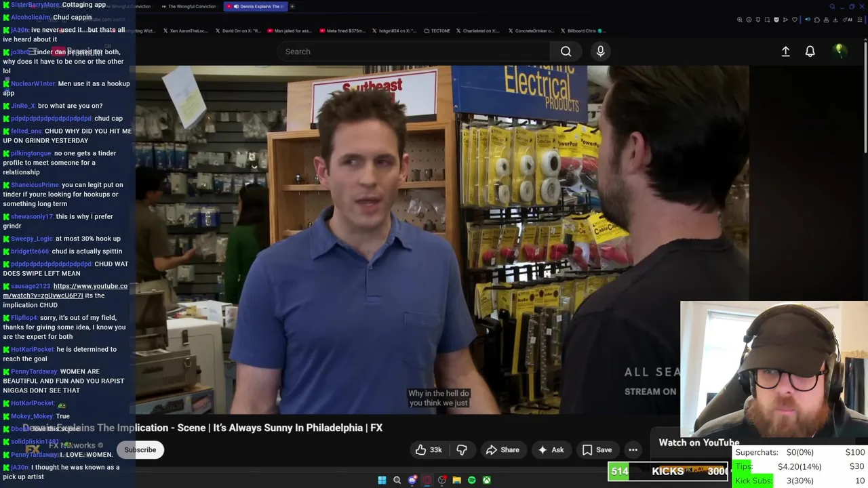Click the Watch on YouTube link
Screen dimensions: 868x488
[699, 443]
